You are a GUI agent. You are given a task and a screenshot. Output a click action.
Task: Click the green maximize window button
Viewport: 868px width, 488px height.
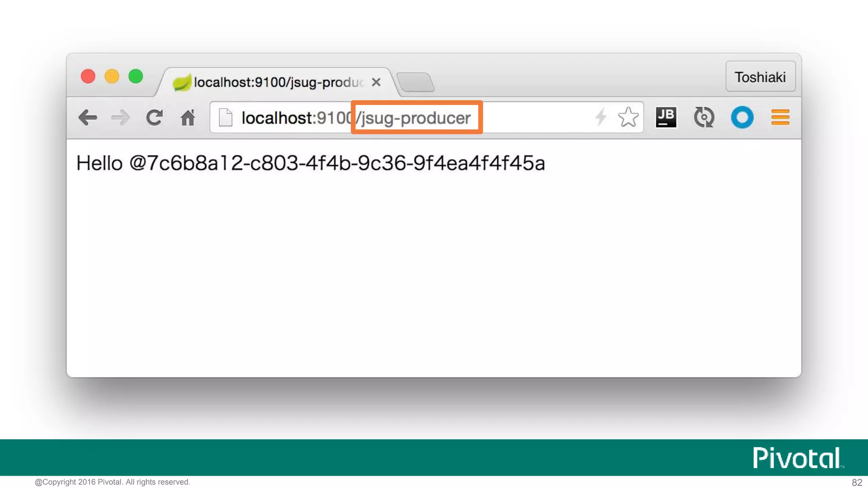click(x=136, y=77)
